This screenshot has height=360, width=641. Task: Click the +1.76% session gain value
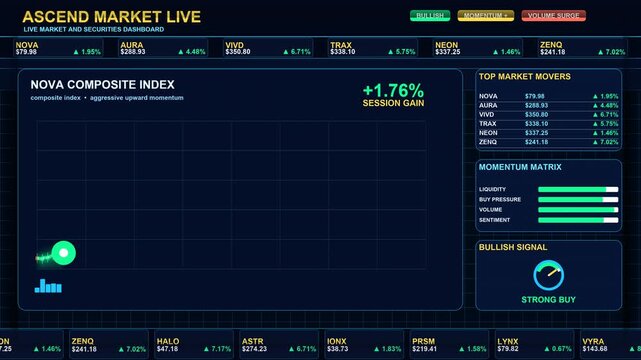click(x=393, y=90)
